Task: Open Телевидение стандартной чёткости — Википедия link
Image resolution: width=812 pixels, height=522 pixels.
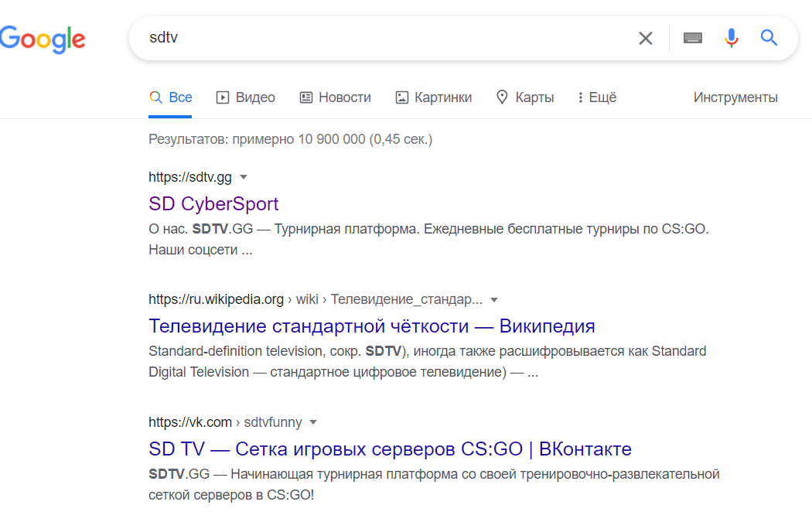Action: [372, 326]
